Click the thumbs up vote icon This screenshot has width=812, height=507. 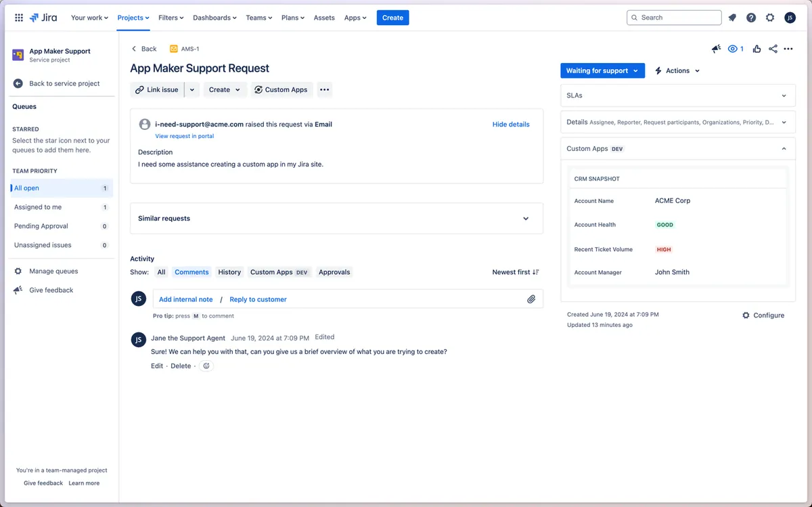(x=756, y=49)
